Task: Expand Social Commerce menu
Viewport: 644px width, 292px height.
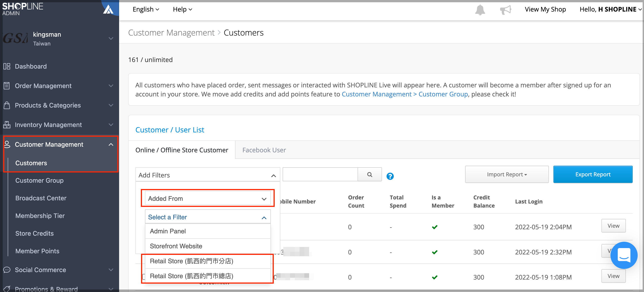Action: 111,270
